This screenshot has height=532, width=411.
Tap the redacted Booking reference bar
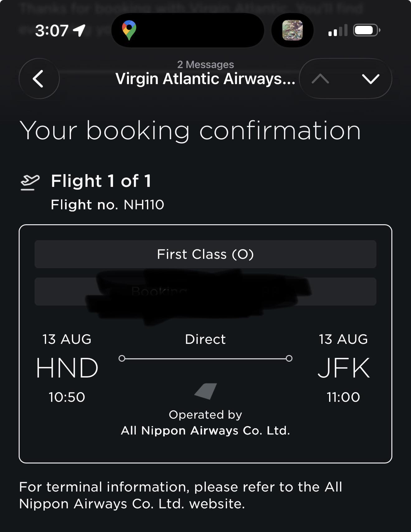click(205, 292)
